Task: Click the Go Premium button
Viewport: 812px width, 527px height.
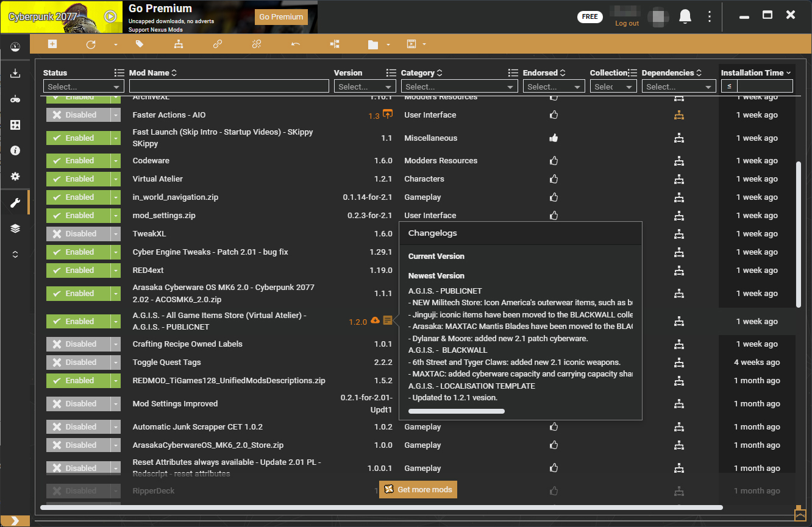Action: pos(281,17)
